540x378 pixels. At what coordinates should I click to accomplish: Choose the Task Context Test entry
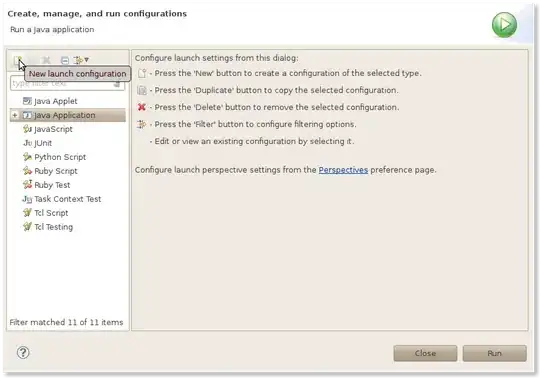coord(62,199)
